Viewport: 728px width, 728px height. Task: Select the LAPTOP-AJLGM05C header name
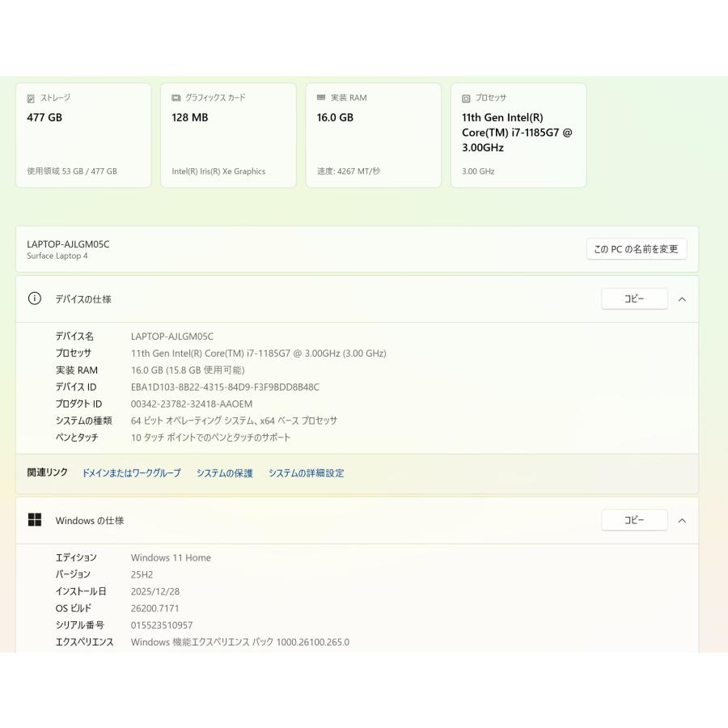(68, 244)
